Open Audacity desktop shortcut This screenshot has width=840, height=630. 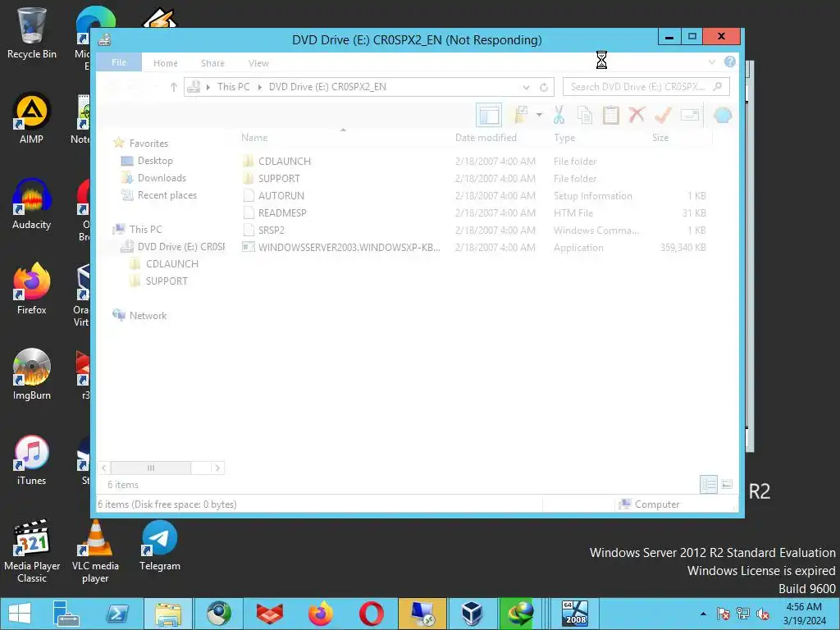click(x=32, y=204)
